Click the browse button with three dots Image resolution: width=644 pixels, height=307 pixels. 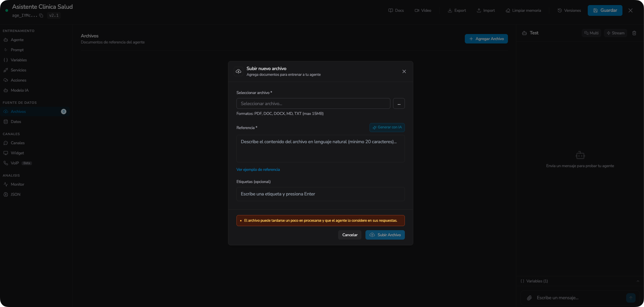pos(399,103)
